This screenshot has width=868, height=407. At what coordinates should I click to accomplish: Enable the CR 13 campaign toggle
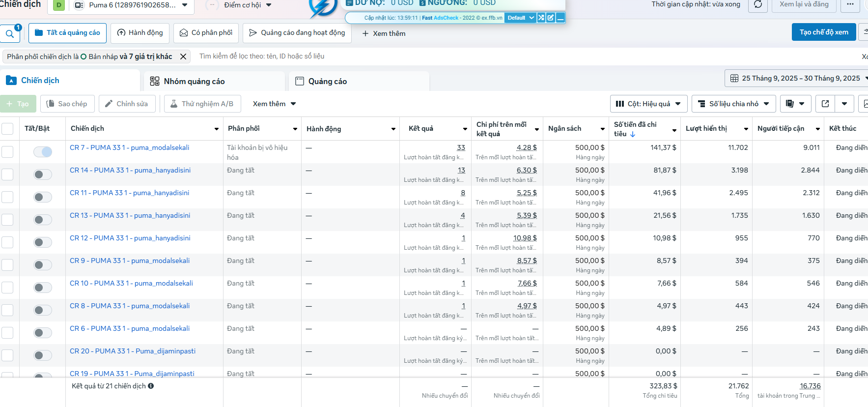(x=43, y=220)
